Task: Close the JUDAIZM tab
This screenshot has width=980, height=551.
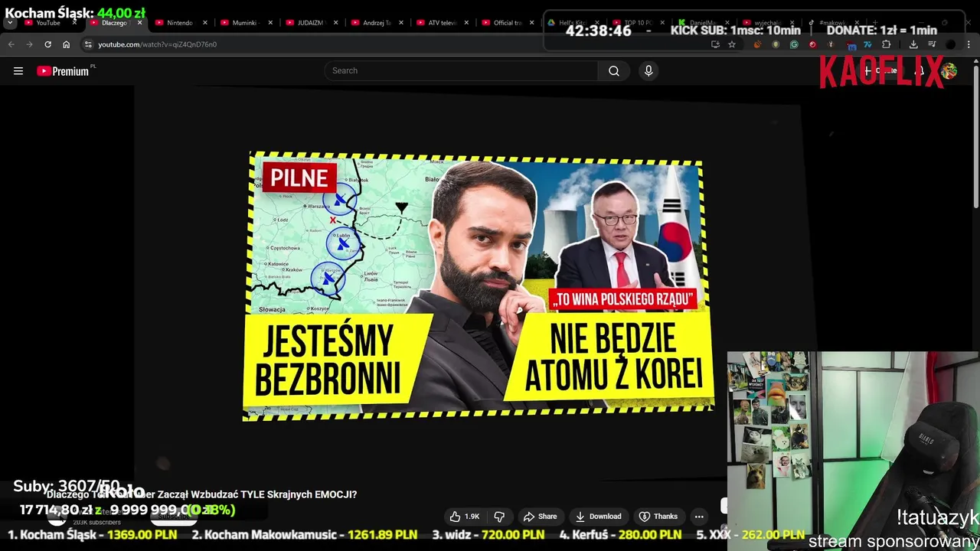Action: click(335, 23)
